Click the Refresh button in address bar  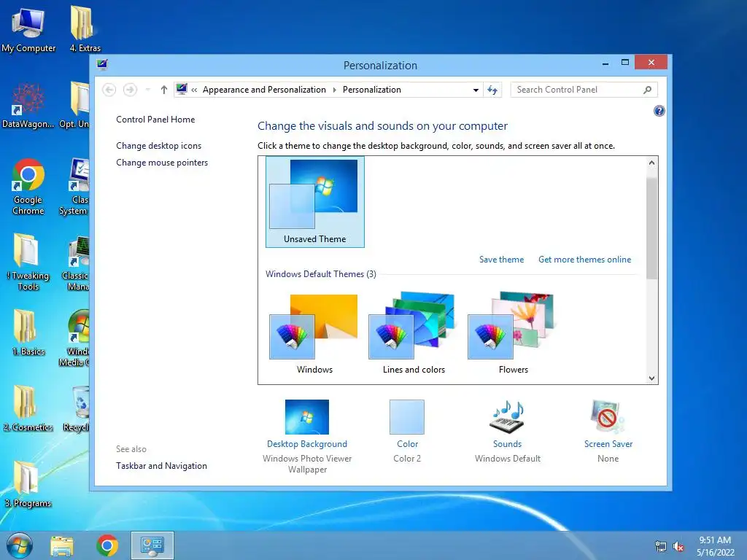(492, 90)
